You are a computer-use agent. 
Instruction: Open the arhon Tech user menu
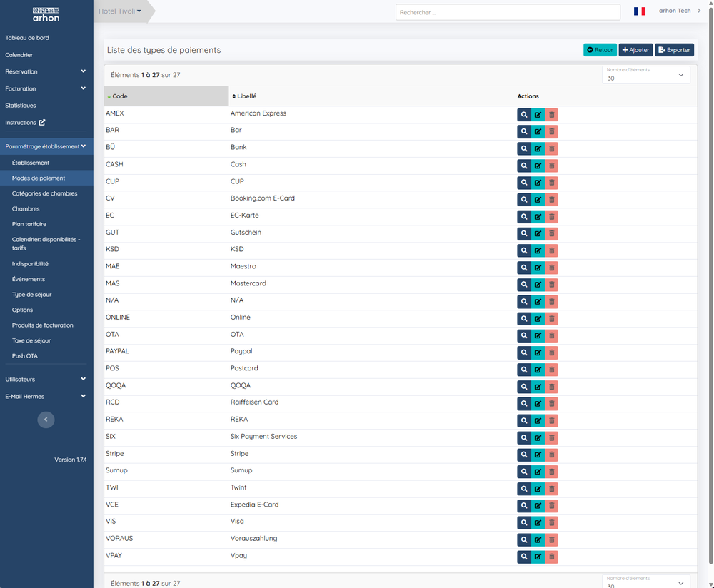click(680, 11)
